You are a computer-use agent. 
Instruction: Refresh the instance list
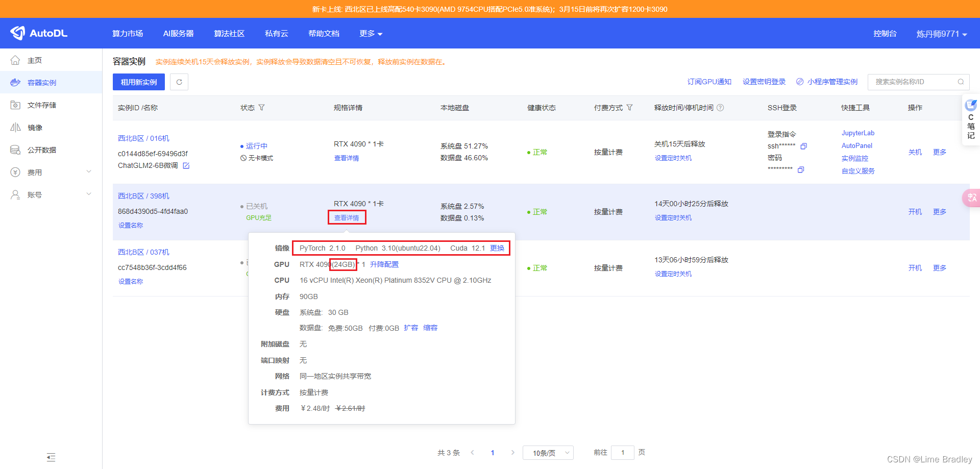(179, 82)
